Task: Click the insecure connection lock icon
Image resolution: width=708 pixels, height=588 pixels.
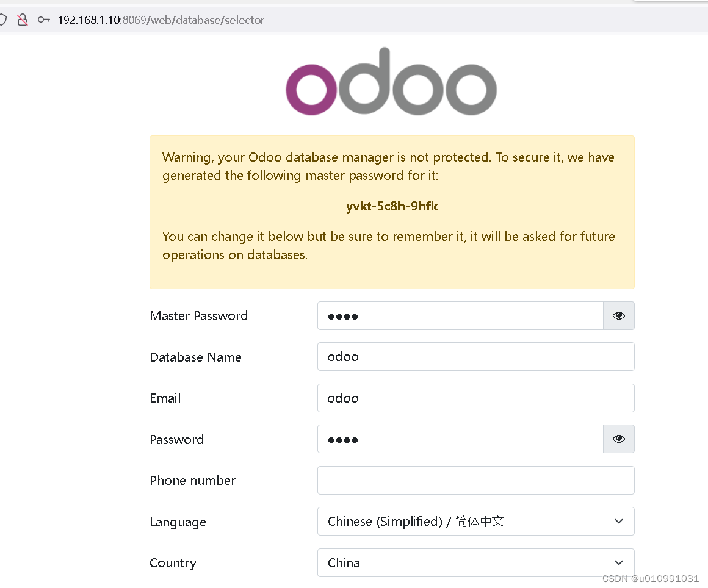Action: pyautogui.click(x=23, y=20)
